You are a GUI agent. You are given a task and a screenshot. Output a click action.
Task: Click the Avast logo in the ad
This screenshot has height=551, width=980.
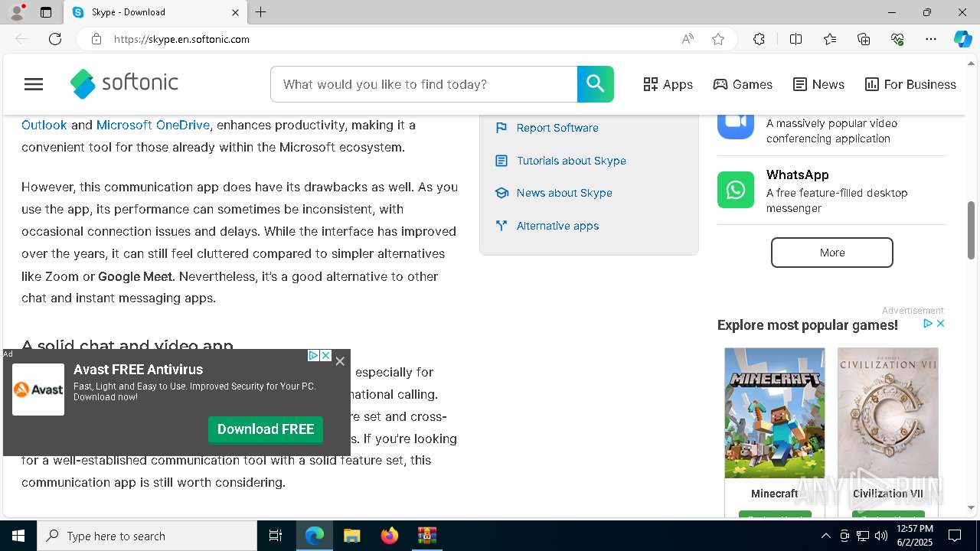[38, 390]
